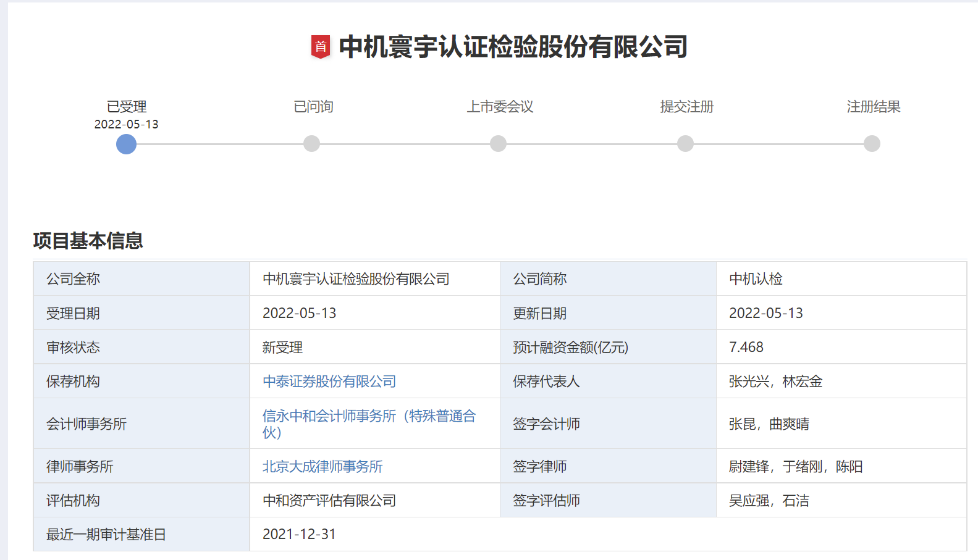Image resolution: width=978 pixels, height=560 pixels.
Task: Click the 公司简称 row label
Action: tap(539, 279)
